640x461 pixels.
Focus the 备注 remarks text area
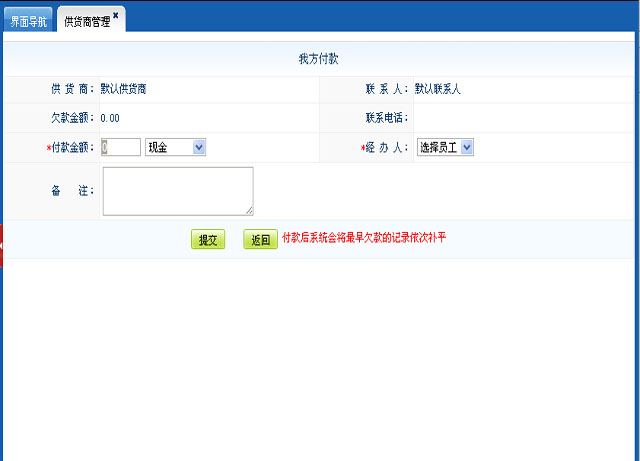pos(177,190)
